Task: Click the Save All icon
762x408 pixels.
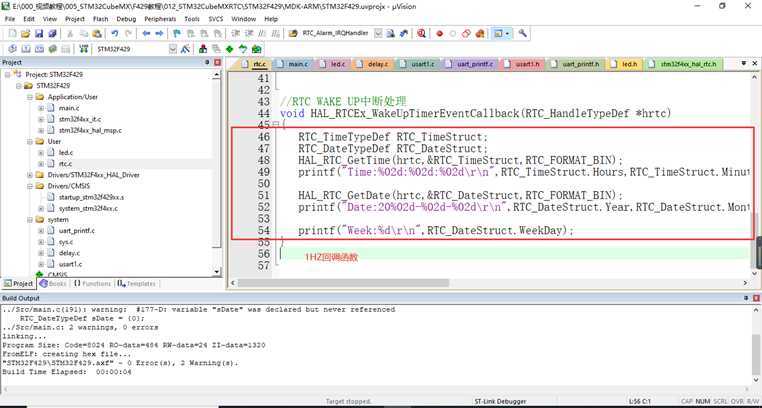Action: click(x=52, y=34)
